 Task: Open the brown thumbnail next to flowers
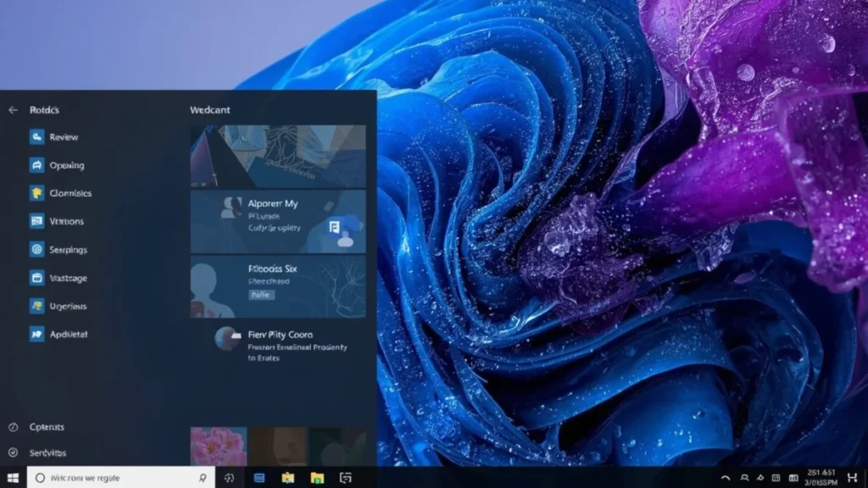[x=278, y=446]
